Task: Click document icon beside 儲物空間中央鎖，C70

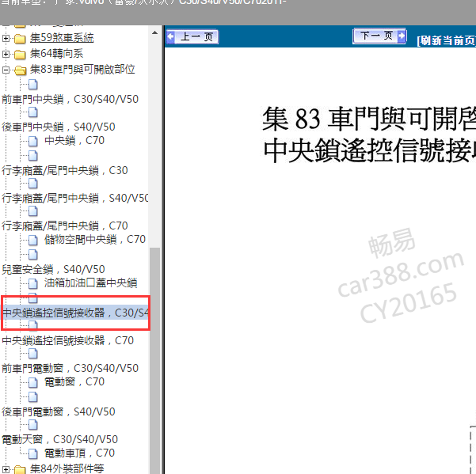Action: pos(32,240)
